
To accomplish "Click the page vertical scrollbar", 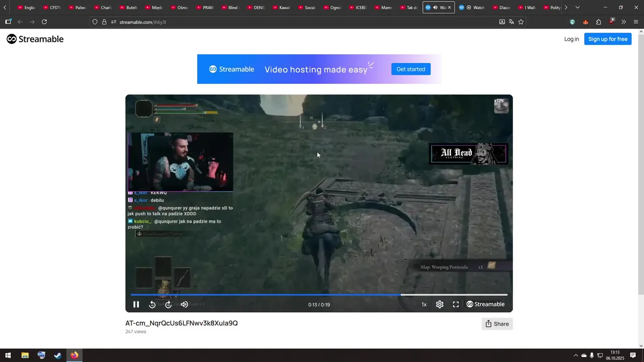I will coord(640,163).
